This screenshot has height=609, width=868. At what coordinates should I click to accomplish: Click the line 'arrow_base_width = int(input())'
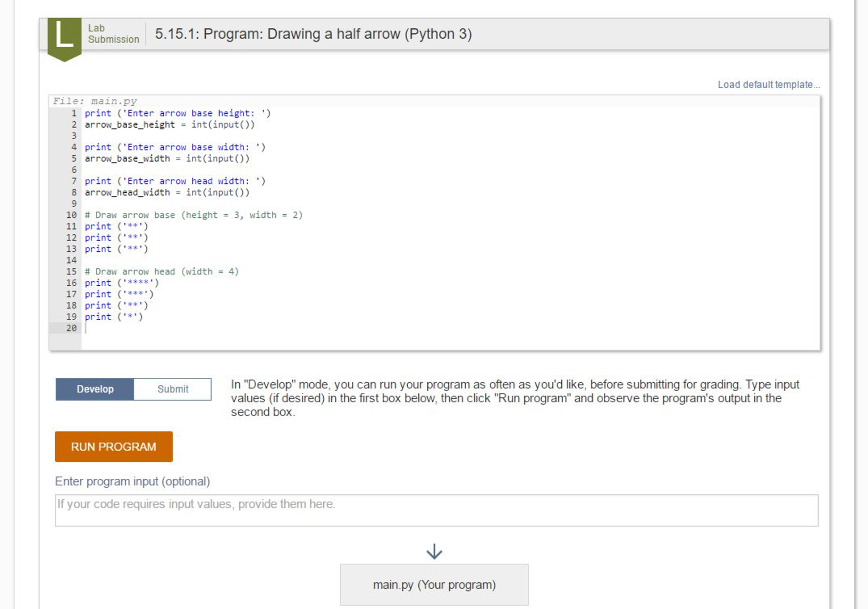pyautogui.click(x=167, y=158)
